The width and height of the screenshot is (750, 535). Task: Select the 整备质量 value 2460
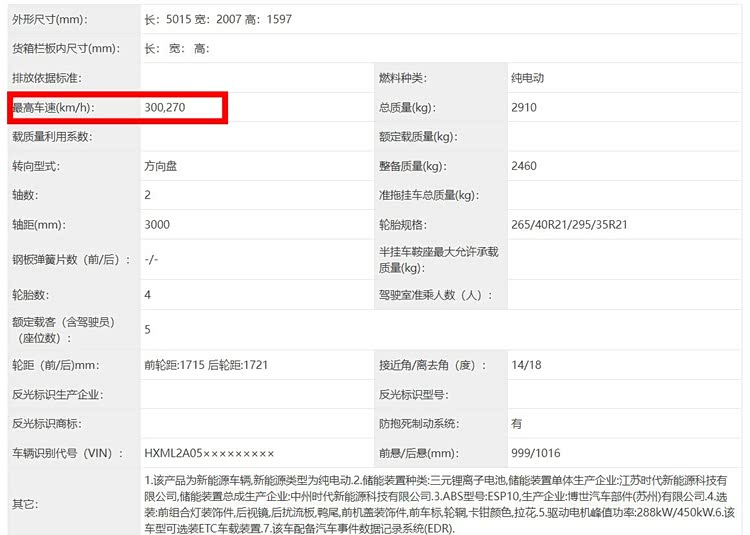pyautogui.click(x=524, y=166)
